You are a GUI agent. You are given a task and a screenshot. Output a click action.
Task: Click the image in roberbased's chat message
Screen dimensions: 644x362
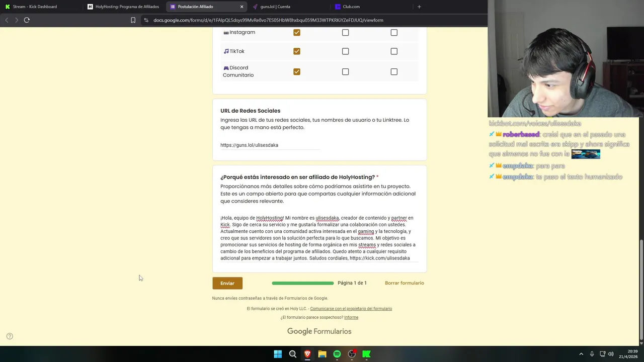(x=586, y=154)
